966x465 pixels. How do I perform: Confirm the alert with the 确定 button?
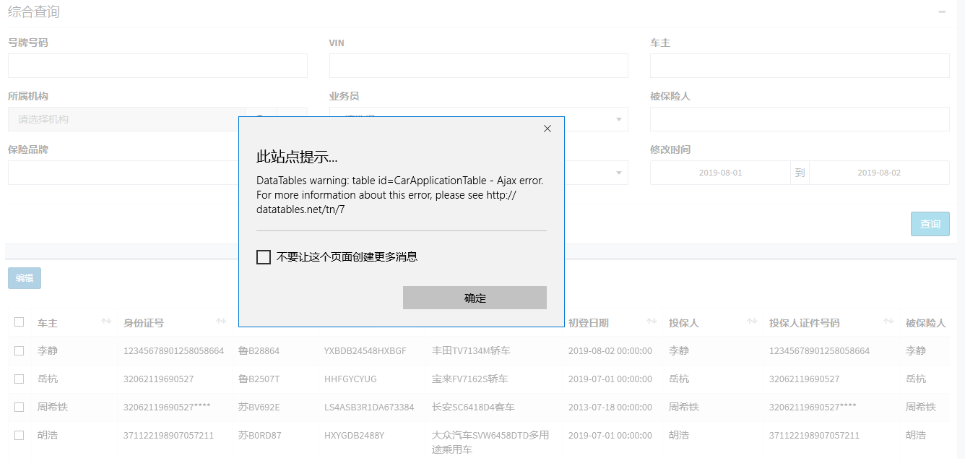474,297
